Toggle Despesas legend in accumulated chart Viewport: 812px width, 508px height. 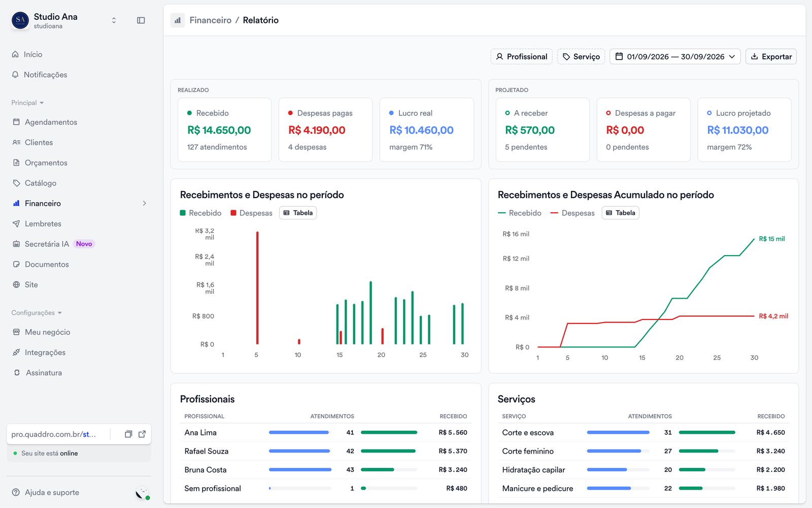click(572, 213)
